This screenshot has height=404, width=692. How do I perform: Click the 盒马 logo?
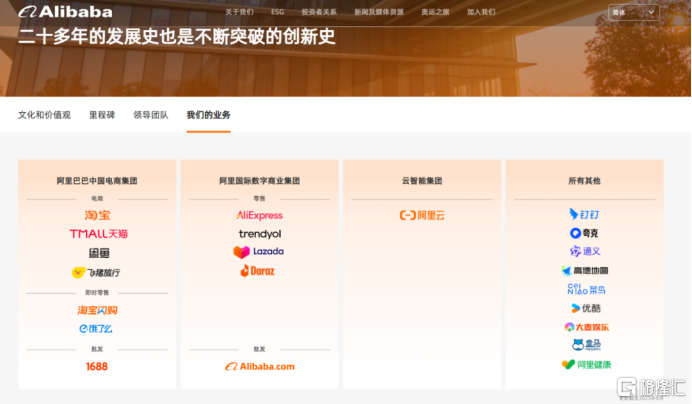[x=587, y=345]
